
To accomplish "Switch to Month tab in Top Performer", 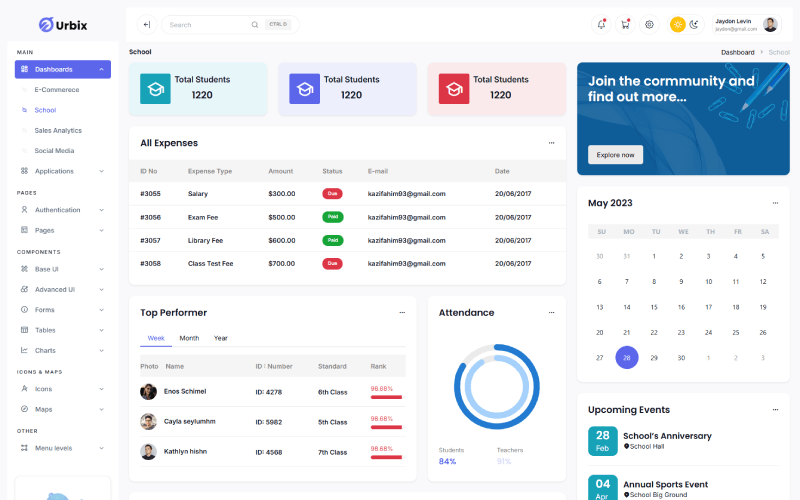I will (x=189, y=338).
